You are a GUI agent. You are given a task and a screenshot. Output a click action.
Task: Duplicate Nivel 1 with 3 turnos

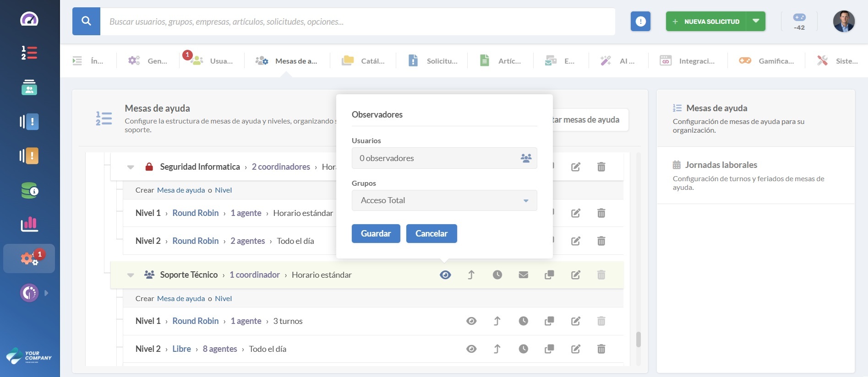549,321
